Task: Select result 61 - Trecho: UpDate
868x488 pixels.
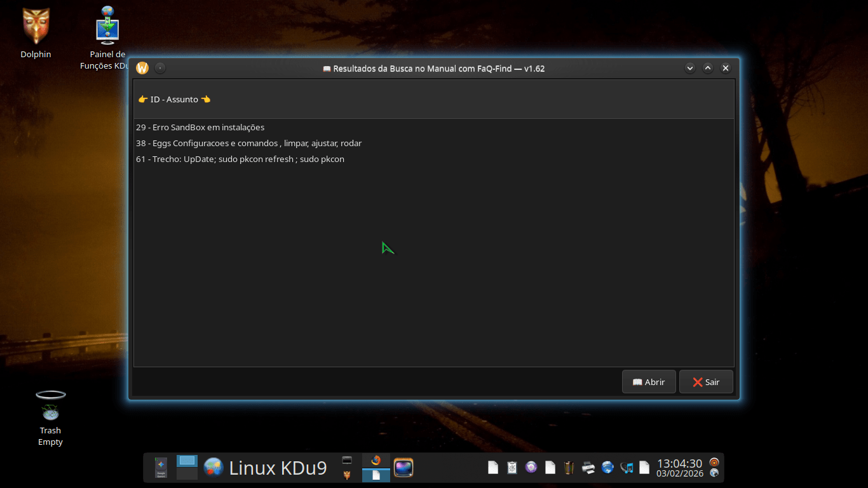Action: click(240, 159)
